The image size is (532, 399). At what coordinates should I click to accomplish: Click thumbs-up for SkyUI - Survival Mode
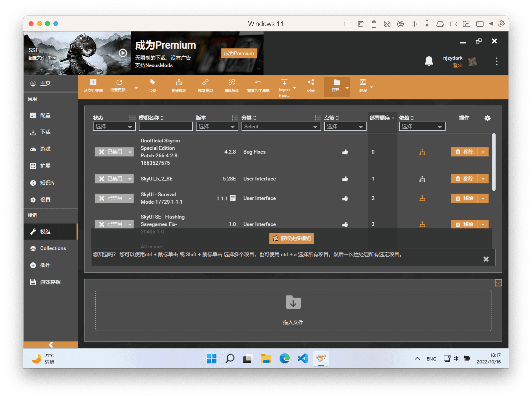345,198
